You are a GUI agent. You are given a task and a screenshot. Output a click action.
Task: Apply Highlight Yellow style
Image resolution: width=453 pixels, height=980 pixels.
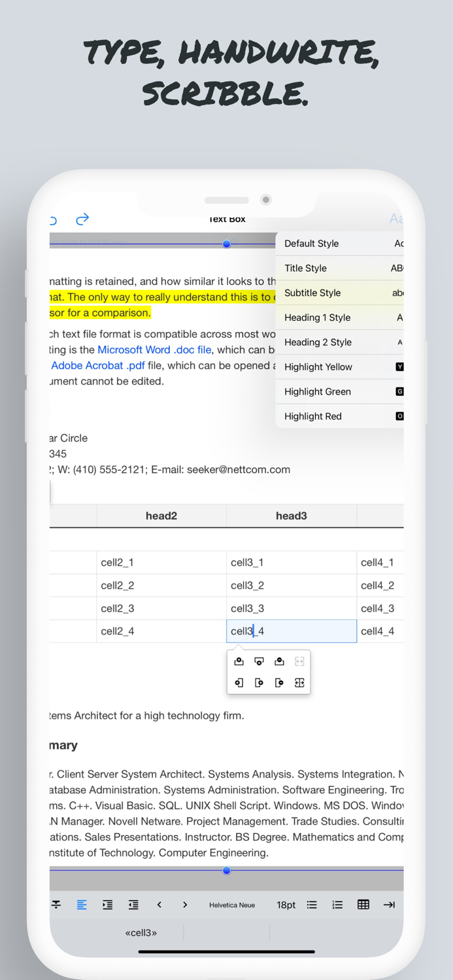[340, 367]
